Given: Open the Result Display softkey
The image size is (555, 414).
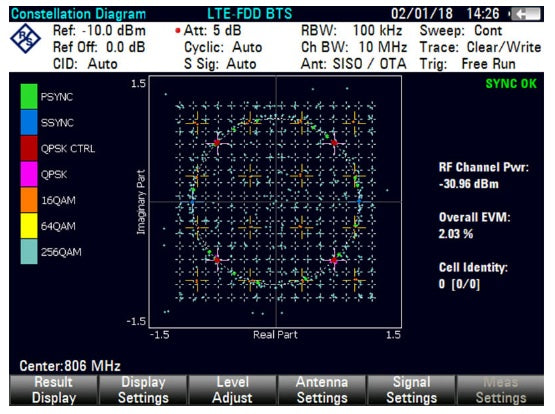Looking at the screenshot, I should pos(54,390).
